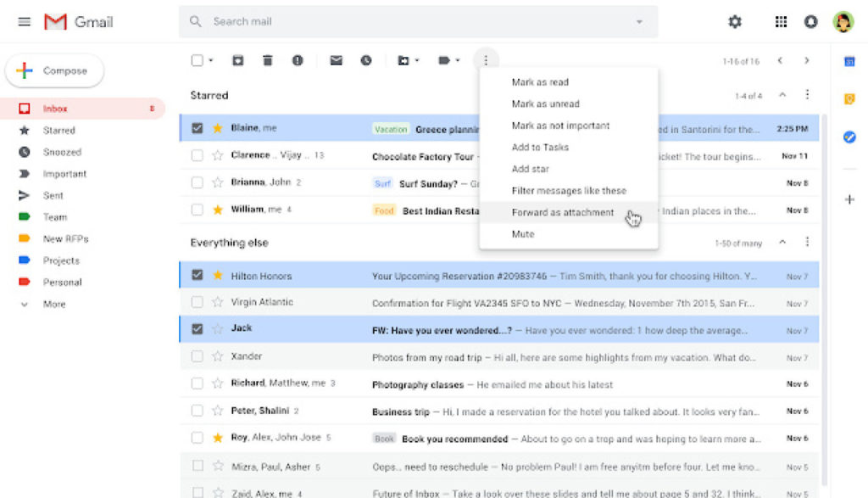The width and height of the screenshot is (868, 498).
Task: Expand the More label in the sidebar
Action: [54, 304]
